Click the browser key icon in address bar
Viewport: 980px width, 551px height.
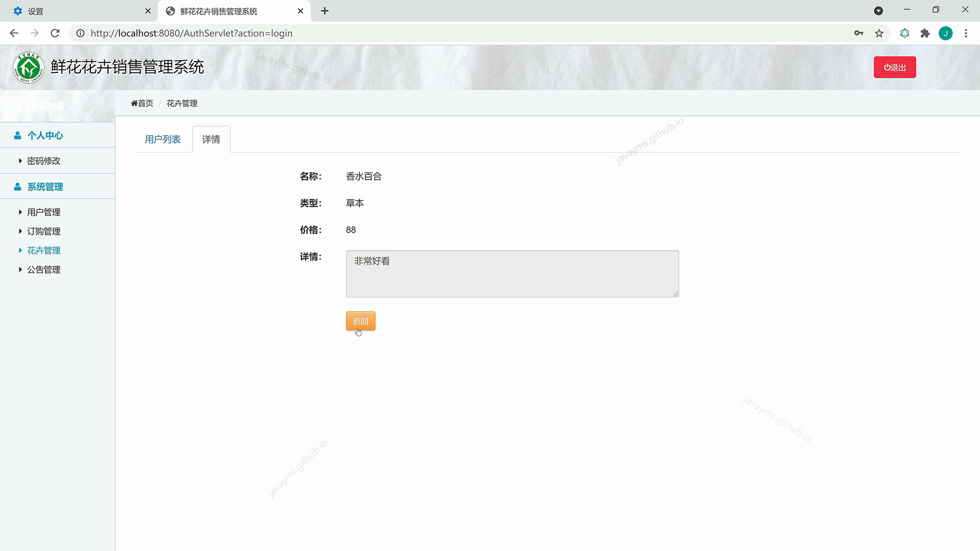859,33
